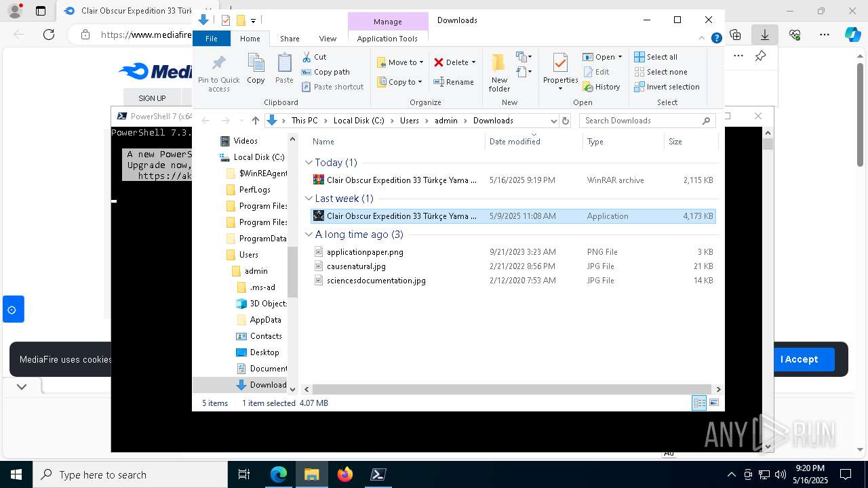Click Pin to Quick access icon
The image size is (868, 488).
(x=218, y=73)
